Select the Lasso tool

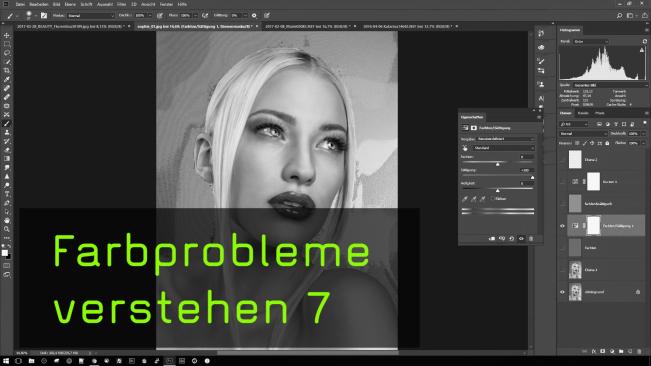coord(7,53)
